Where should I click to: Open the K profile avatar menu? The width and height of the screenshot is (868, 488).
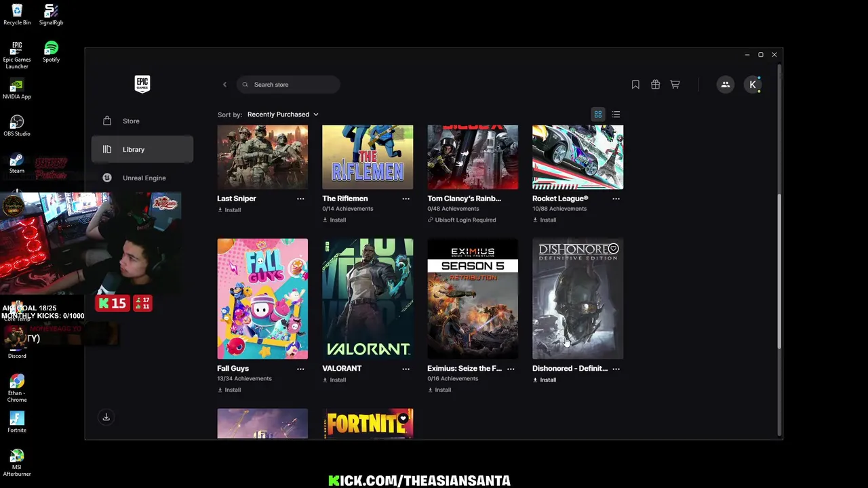753,85
